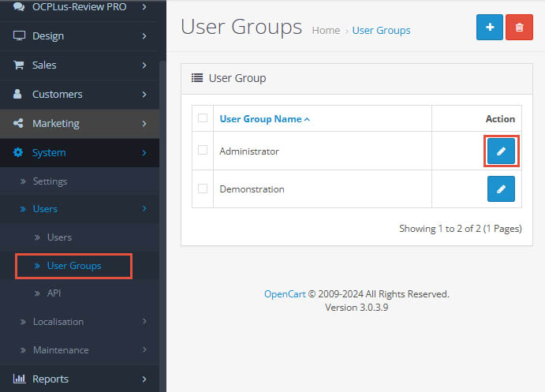Expand the Localisation submenu chevron
The height and width of the screenshot is (392, 545).
[x=144, y=321]
